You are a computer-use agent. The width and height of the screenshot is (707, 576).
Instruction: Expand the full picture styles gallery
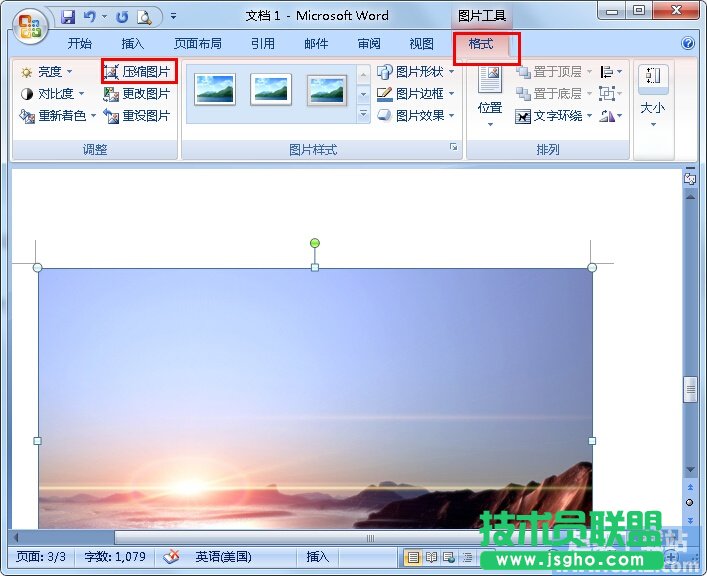(363, 114)
